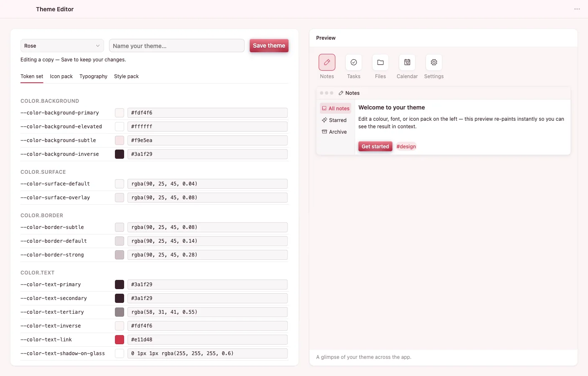This screenshot has height=376, width=588.
Task: Open the Typography tab
Action: coord(93,76)
